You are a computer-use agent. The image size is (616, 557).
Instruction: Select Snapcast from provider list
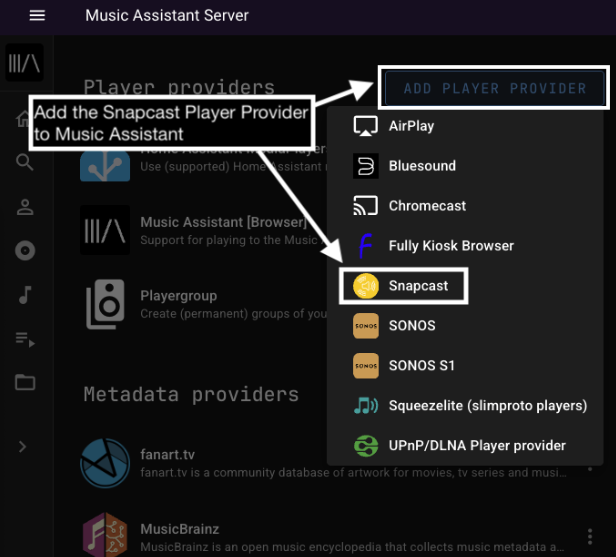[x=465, y=286]
